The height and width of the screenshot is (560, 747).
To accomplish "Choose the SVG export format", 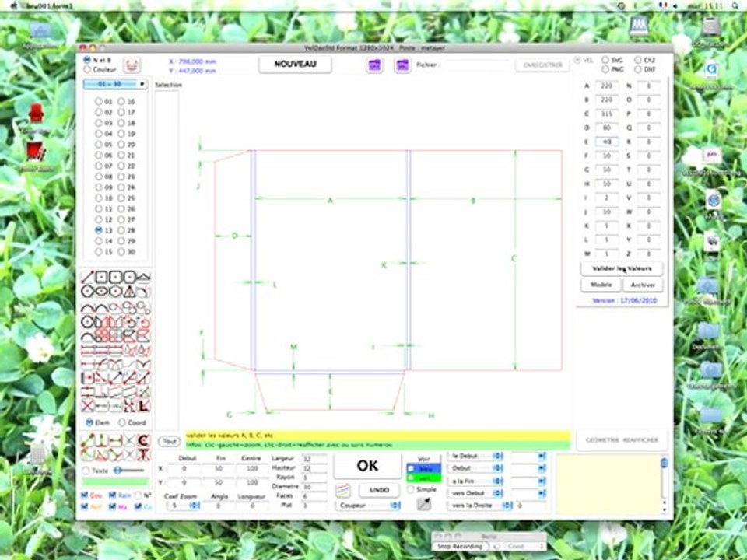I will [605, 60].
